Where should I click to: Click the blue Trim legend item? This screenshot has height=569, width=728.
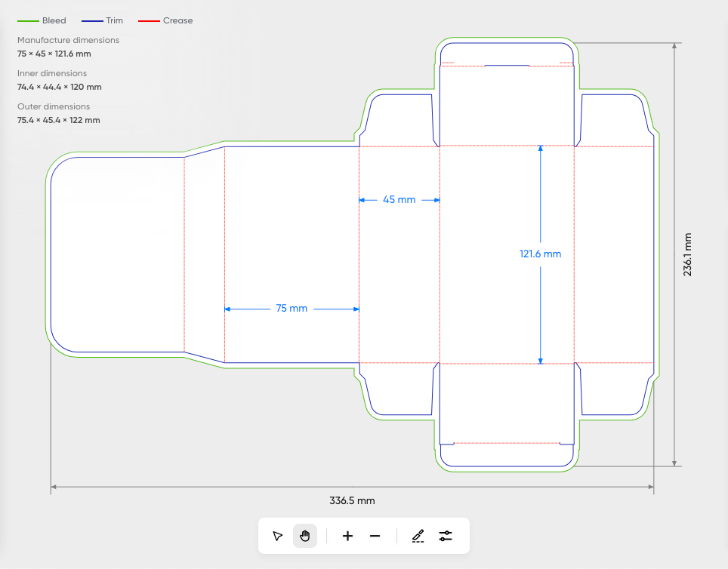[105, 20]
